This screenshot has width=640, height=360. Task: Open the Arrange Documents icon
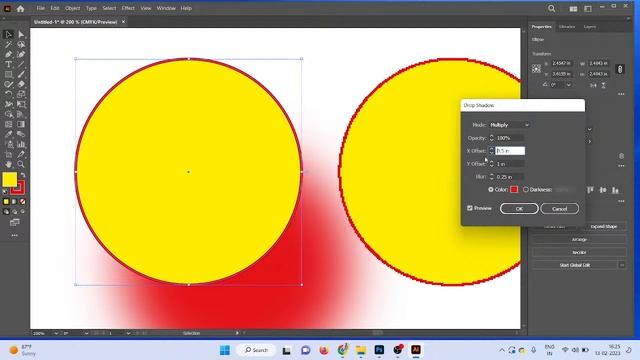(x=573, y=9)
